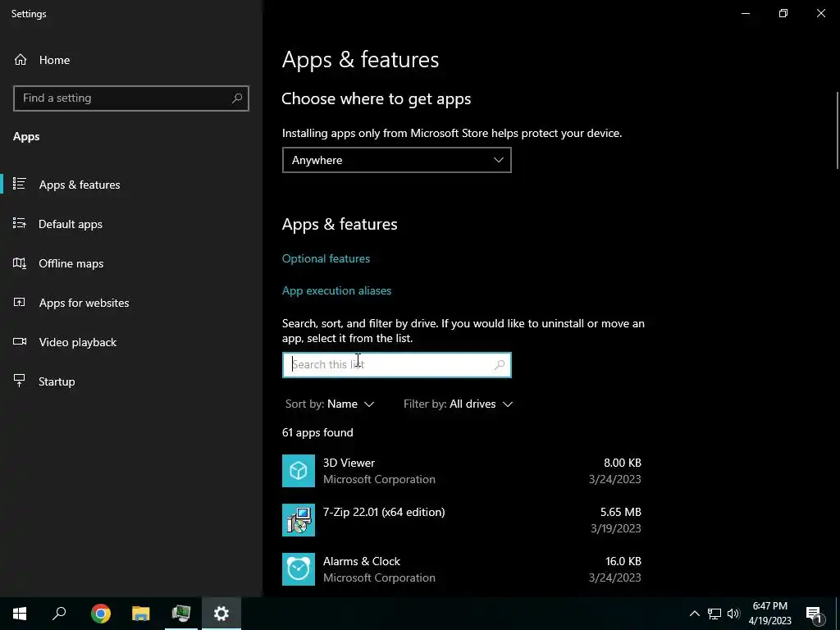Select the 3D Viewer app name
Image resolution: width=840 pixels, height=630 pixels.
coord(349,463)
